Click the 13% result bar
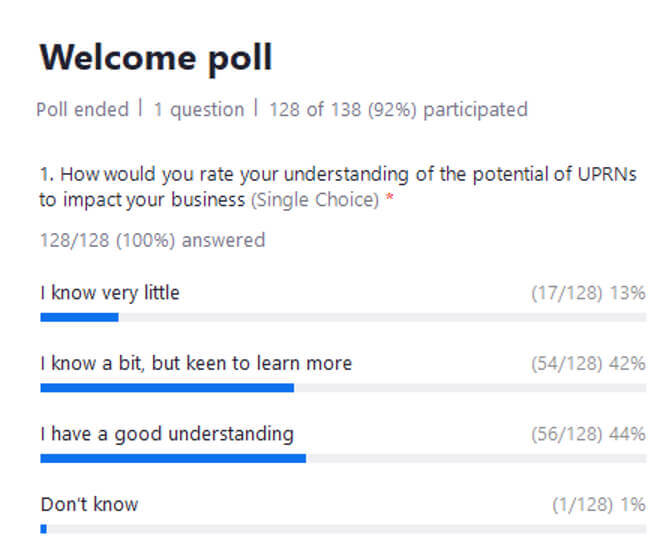 pos(343,317)
